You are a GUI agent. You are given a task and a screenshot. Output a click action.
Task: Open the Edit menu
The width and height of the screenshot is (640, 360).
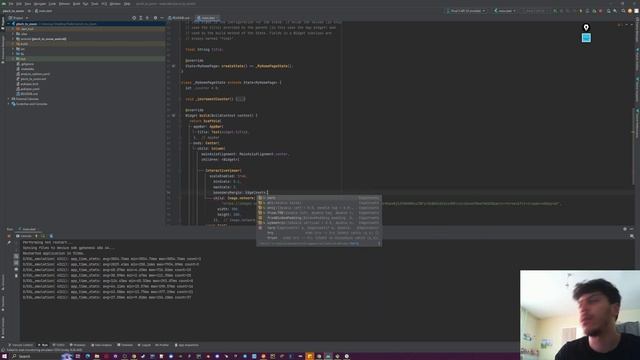(19, 4)
